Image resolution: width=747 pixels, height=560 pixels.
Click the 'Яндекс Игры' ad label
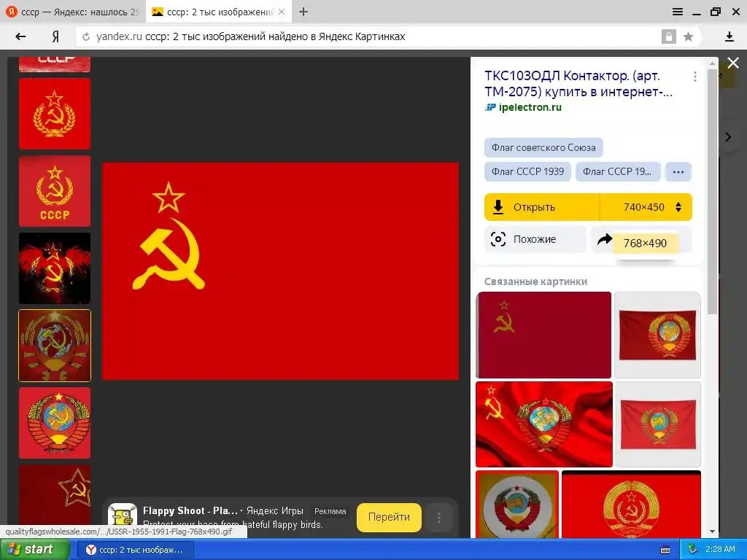pos(274,511)
